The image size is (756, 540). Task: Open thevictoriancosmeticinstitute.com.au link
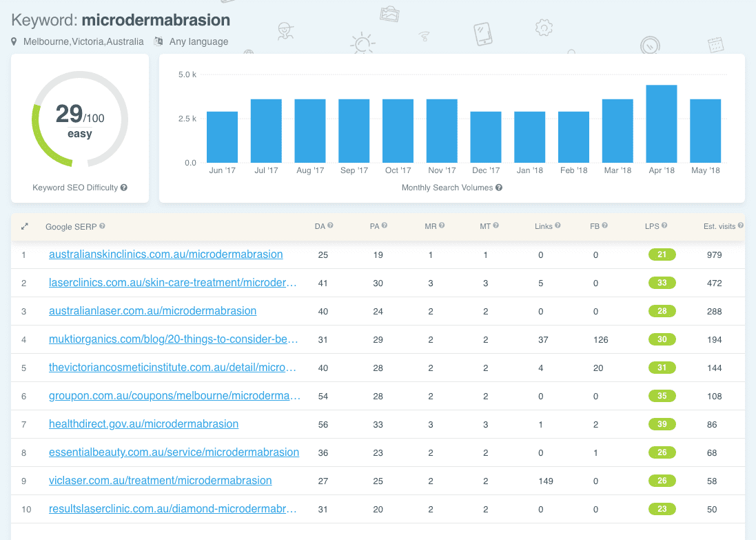(172, 367)
